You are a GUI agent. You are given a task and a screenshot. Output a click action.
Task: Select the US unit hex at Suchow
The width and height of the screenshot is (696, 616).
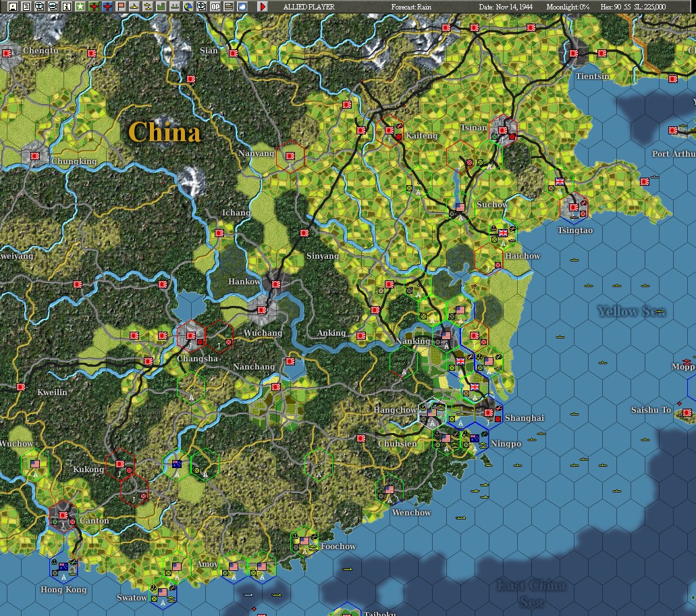[x=460, y=209]
